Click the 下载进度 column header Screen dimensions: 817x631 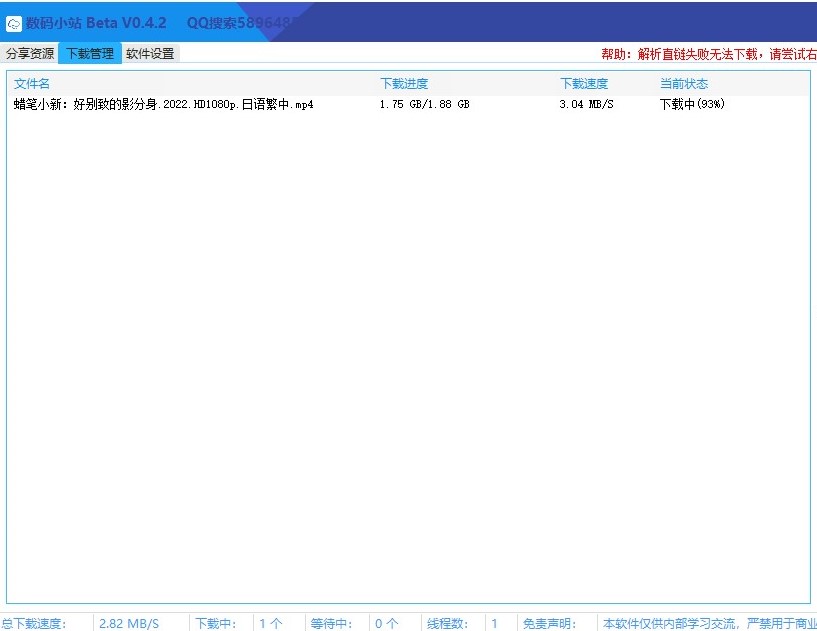point(404,84)
